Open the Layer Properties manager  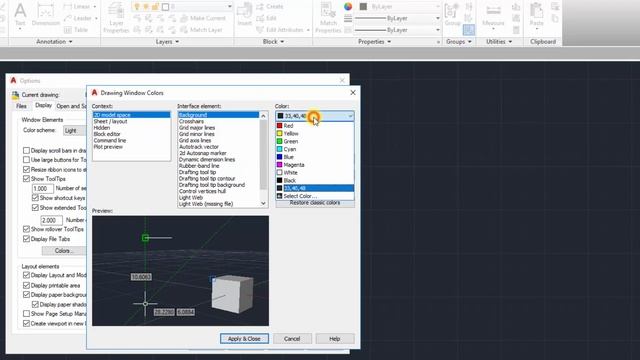tap(116, 18)
